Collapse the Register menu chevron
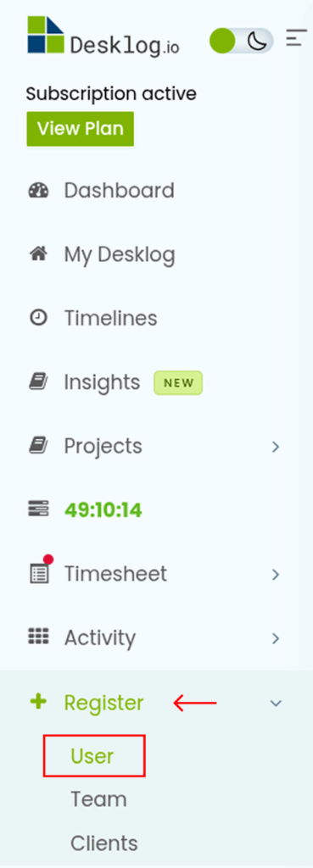 (x=276, y=704)
